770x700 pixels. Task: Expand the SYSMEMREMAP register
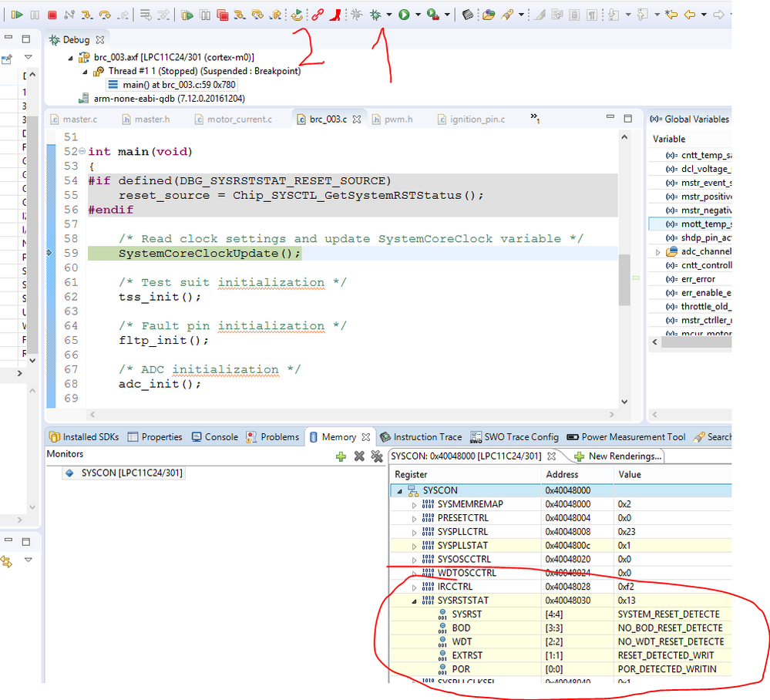click(414, 505)
